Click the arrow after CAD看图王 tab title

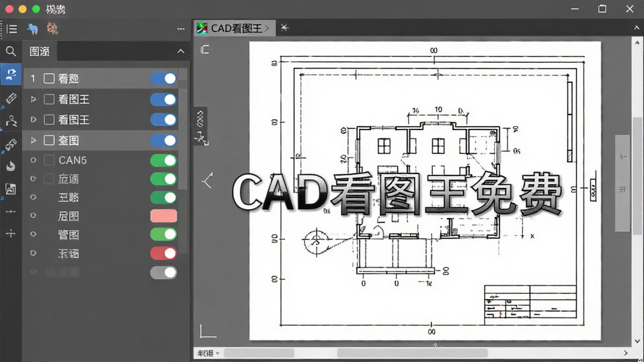point(267,28)
